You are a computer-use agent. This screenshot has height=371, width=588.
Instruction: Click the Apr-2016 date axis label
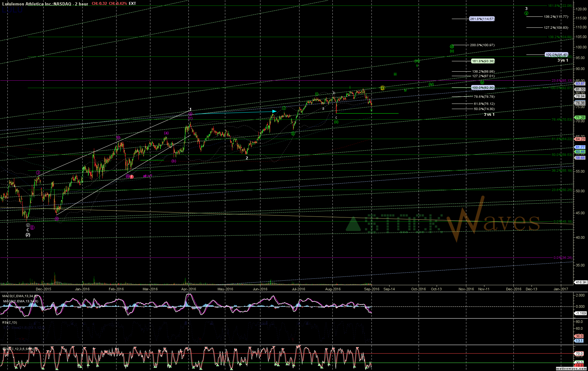[189, 289]
